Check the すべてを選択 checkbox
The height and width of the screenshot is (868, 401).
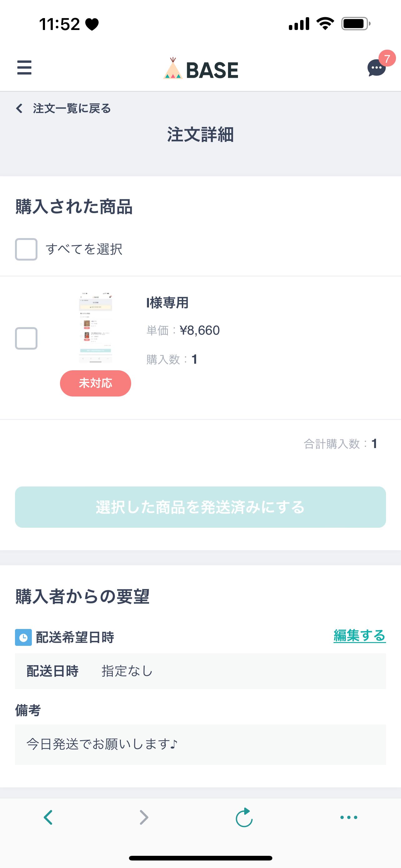[26, 249]
